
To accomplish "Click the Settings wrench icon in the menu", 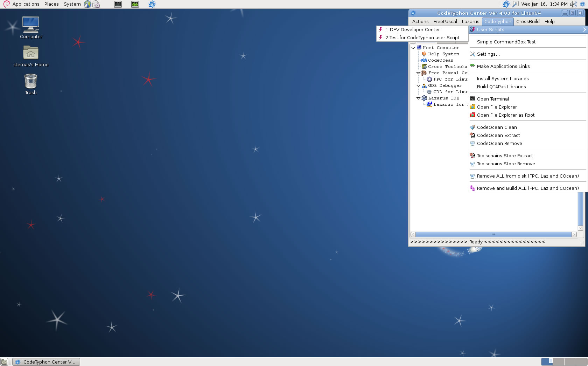I will pos(472,54).
